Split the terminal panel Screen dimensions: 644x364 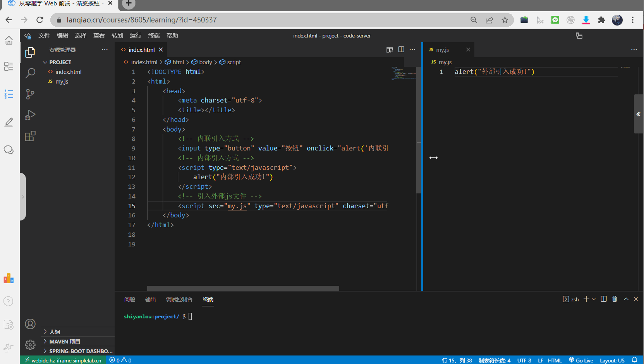pos(604,299)
